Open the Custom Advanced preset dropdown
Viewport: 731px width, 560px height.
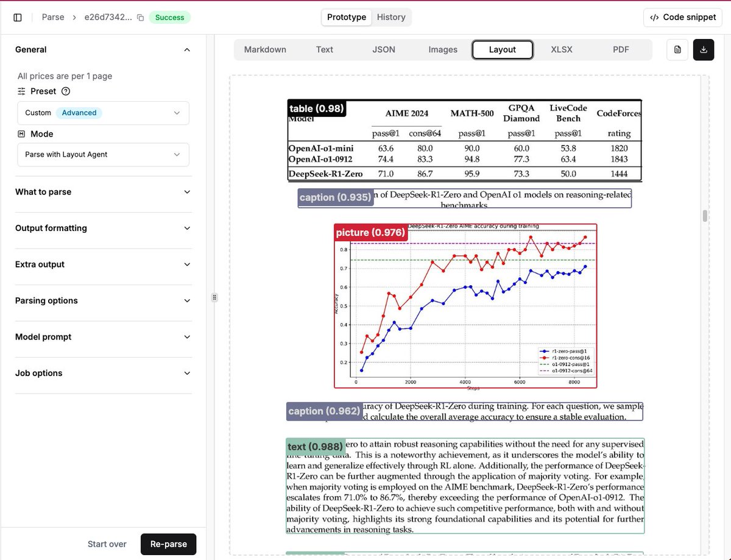pos(103,113)
